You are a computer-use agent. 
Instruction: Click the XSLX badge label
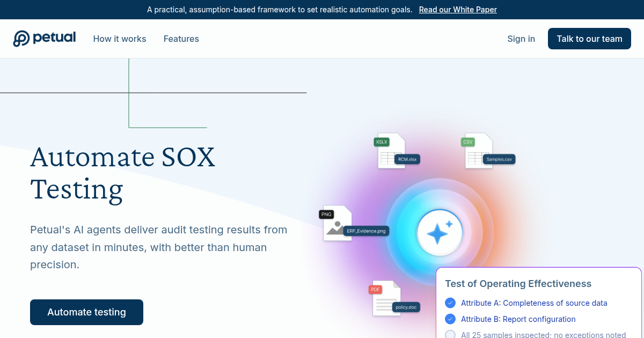pos(382,142)
